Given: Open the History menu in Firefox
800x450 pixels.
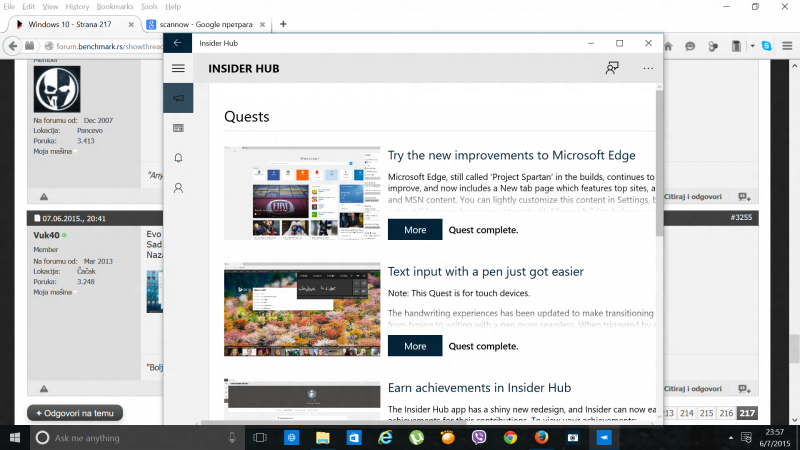Looking at the screenshot, I should click(77, 7).
